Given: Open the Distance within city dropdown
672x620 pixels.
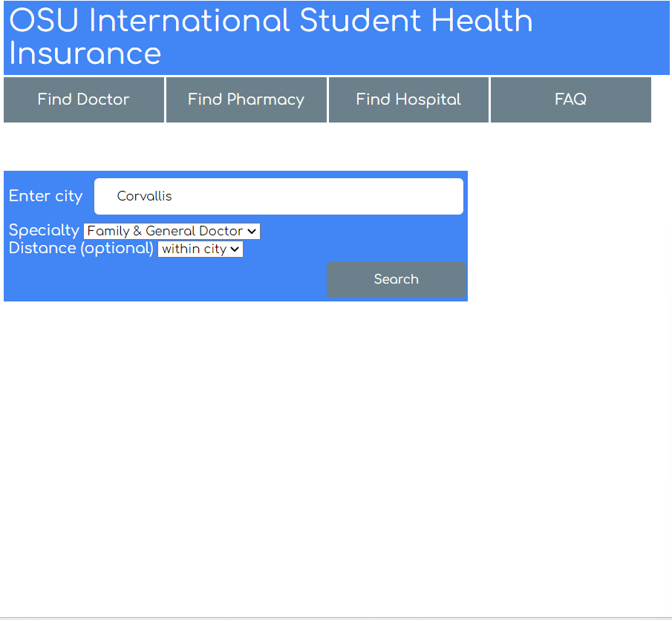Looking at the screenshot, I should [200, 249].
